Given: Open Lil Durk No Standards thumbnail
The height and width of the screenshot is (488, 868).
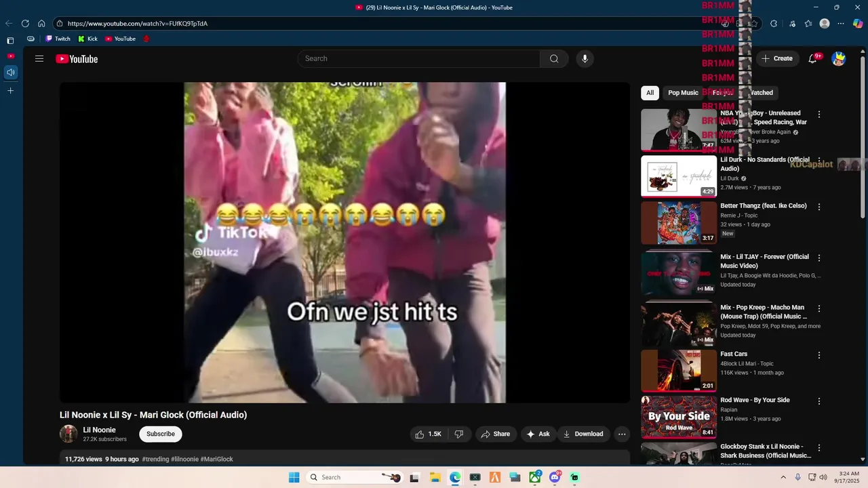Looking at the screenshot, I should point(679,176).
